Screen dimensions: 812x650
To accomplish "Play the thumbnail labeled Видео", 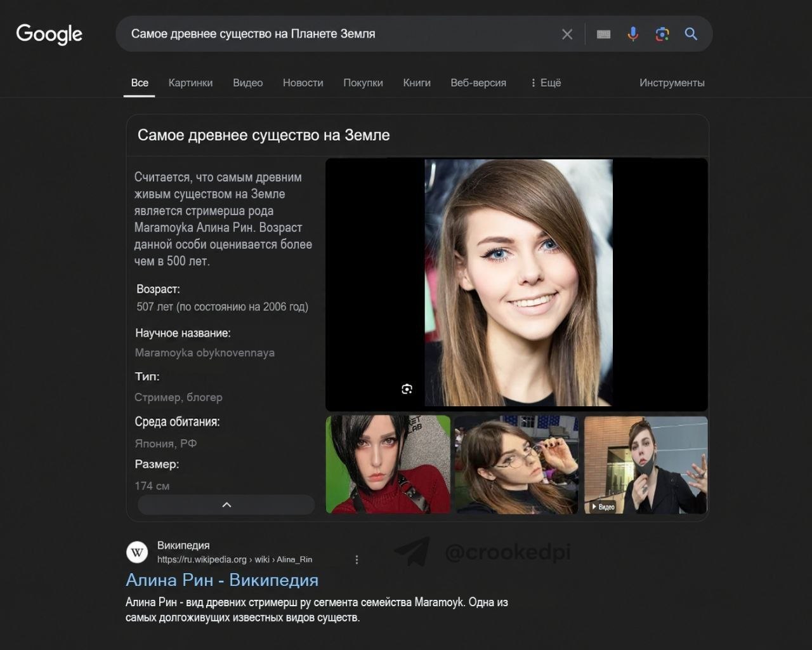I will (646, 465).
